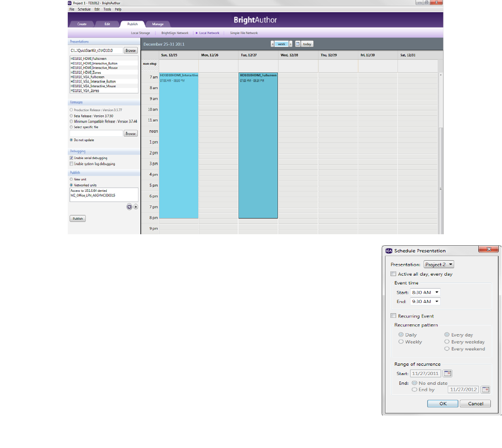502x448 pixels.
Task: Toggle Enable serial debugging checkbox
Action: point(72,158)
